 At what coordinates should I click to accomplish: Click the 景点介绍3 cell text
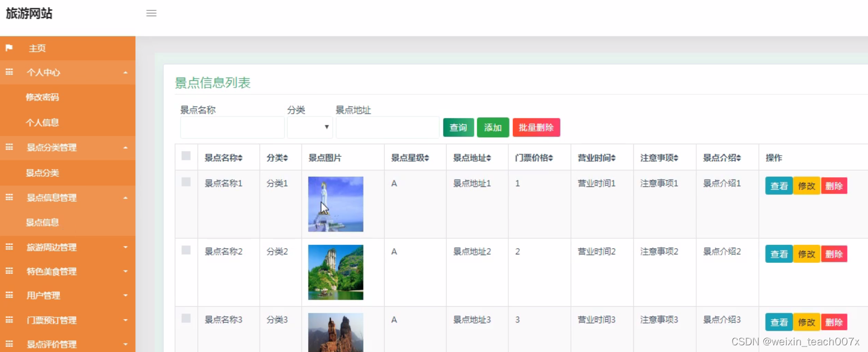pyautogui.click(x=722, y=320)
